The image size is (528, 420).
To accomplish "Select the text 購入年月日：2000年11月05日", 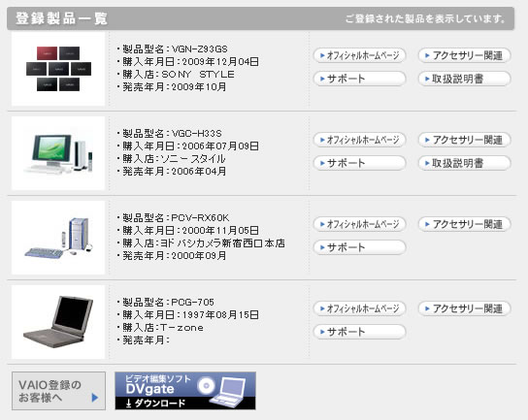I will click(190, 231).
